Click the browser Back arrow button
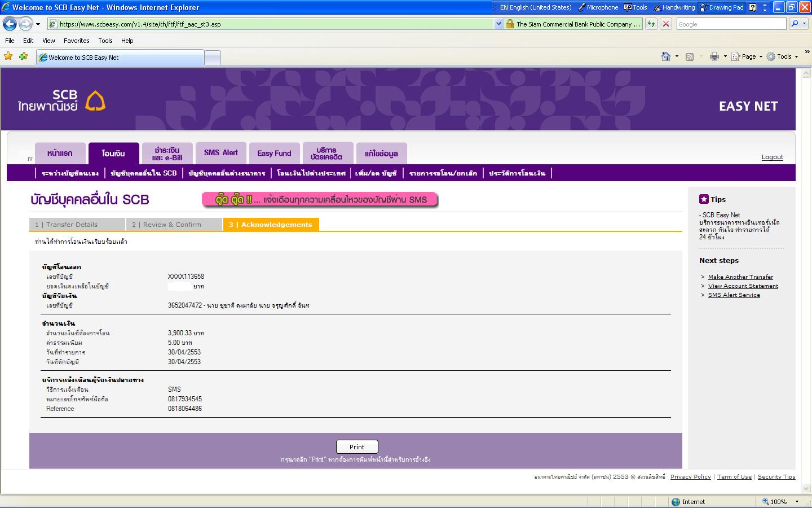Screen dimensions: 812x508 [10, 24]
